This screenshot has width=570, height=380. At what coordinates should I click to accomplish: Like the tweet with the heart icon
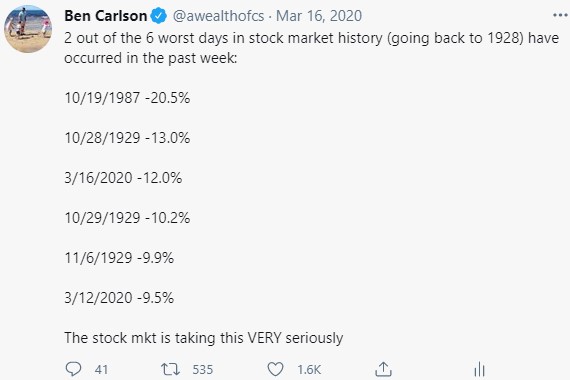(x=275, y=369)
